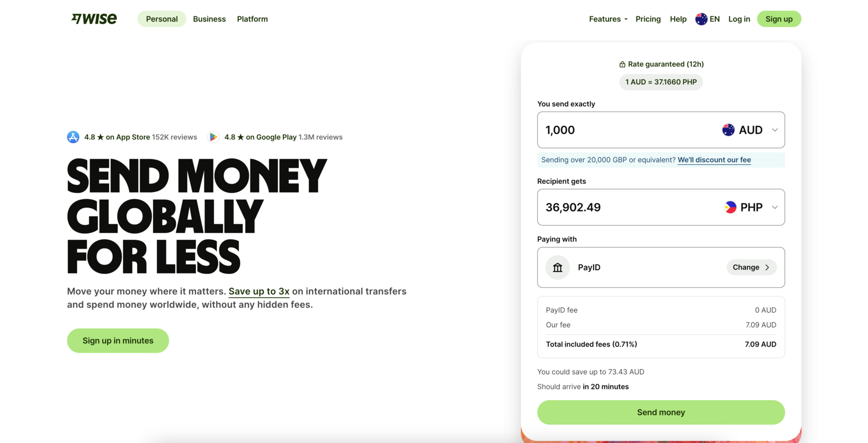This screenshot has height=443, width=868.
Task: Click the Send money button
Action: [x=661, y=412]
